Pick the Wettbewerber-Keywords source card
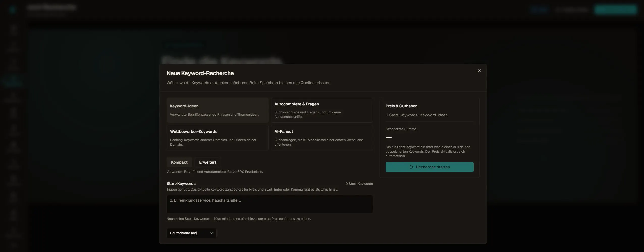The width and height of the screenshot is (644, 252). click(x=217, y=138)
